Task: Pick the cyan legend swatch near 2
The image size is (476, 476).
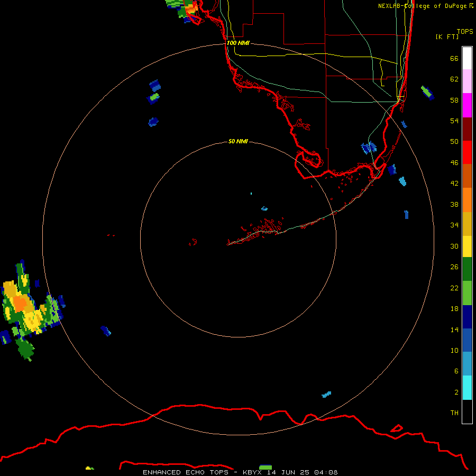Action: coord(467,388)
